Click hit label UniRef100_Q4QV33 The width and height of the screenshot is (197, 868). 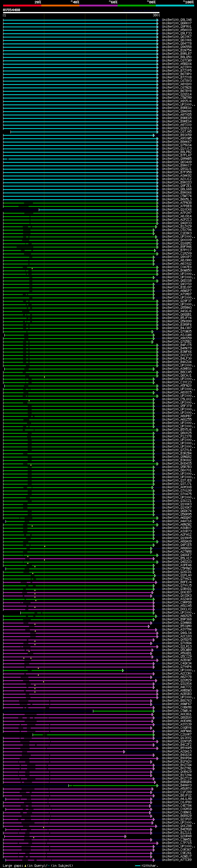pyautogui.click(x=177, y=223)
